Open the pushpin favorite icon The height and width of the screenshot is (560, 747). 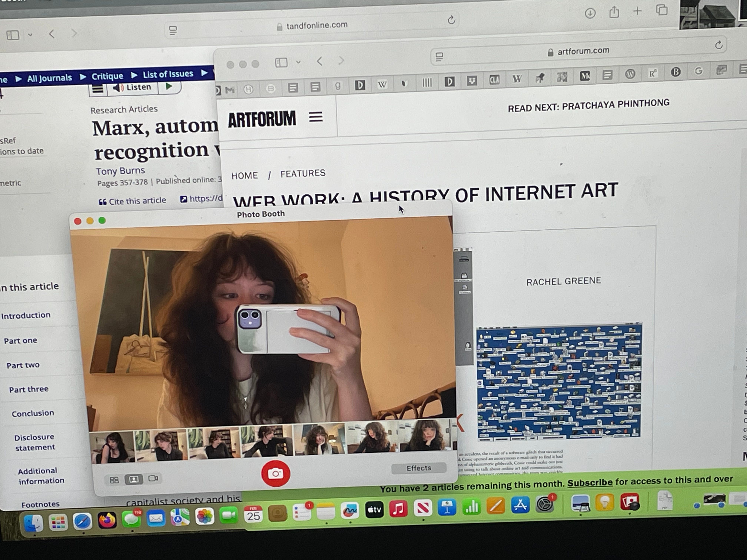coord(540,78)
